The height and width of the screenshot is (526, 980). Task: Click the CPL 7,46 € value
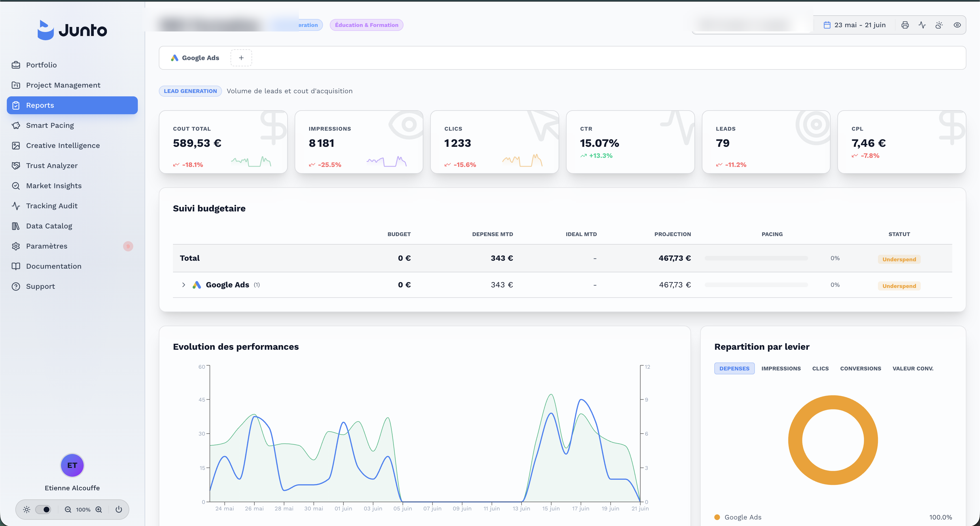[x=869, y=143]
